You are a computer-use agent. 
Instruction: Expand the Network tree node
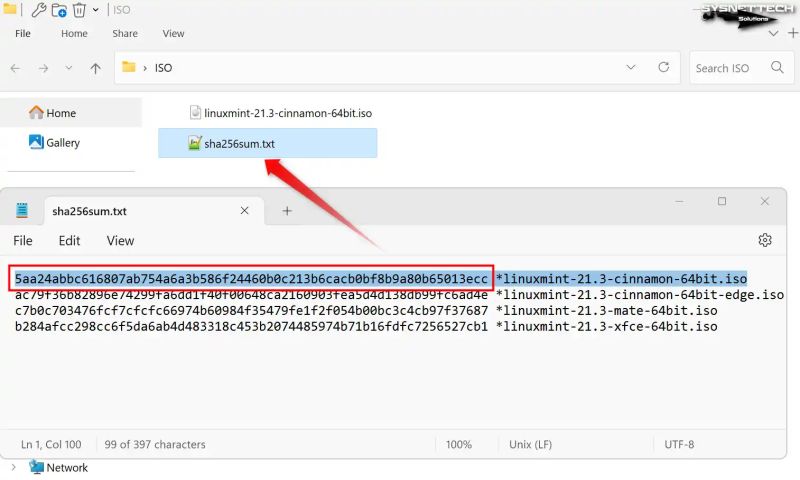click(x=13, y=467)
